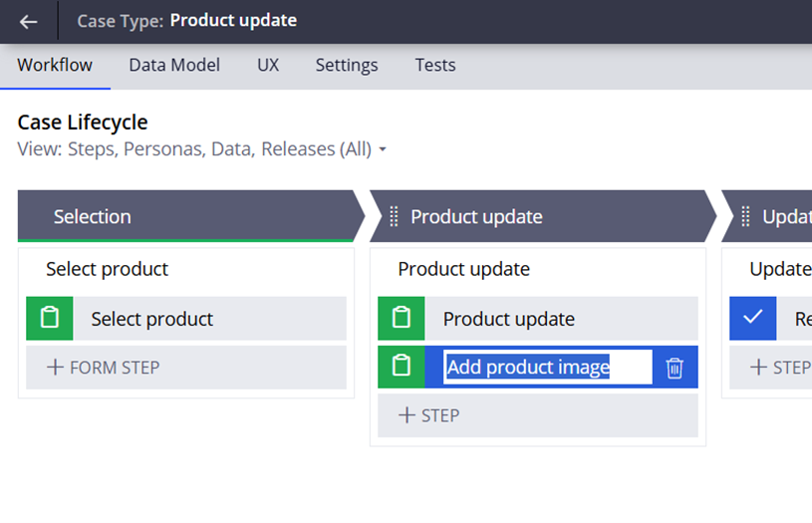Select the Tests tab

click(x=435, y=65)
